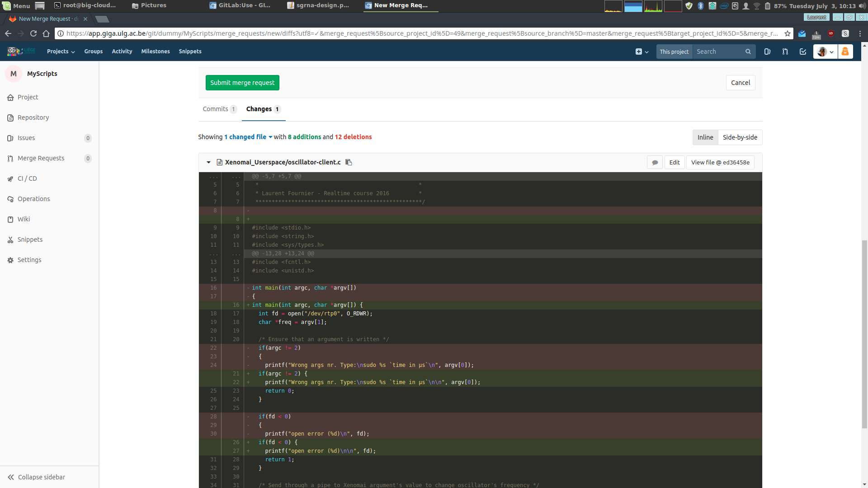Collapse the oscillator-client.c diff
This screenshot has width=868, height=488.
pos(208,162)
